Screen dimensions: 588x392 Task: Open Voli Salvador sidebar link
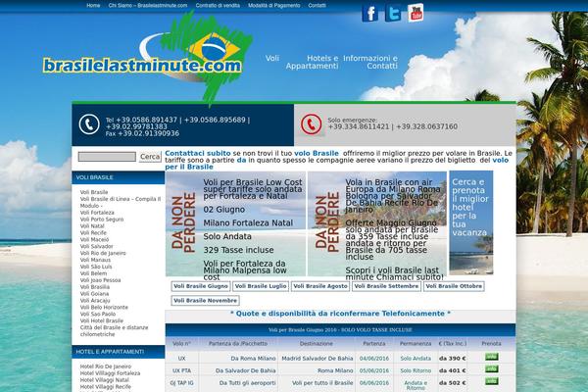coord(96,246)
